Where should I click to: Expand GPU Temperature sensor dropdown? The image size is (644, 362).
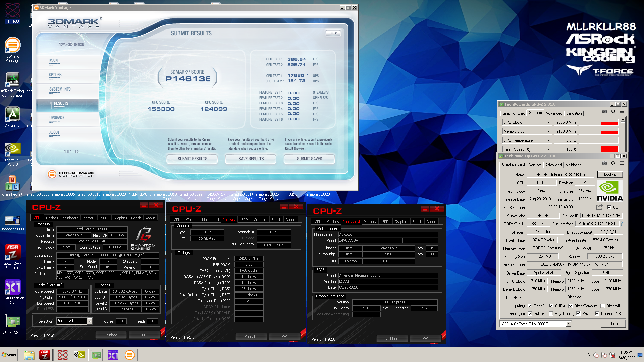point(549,140)
